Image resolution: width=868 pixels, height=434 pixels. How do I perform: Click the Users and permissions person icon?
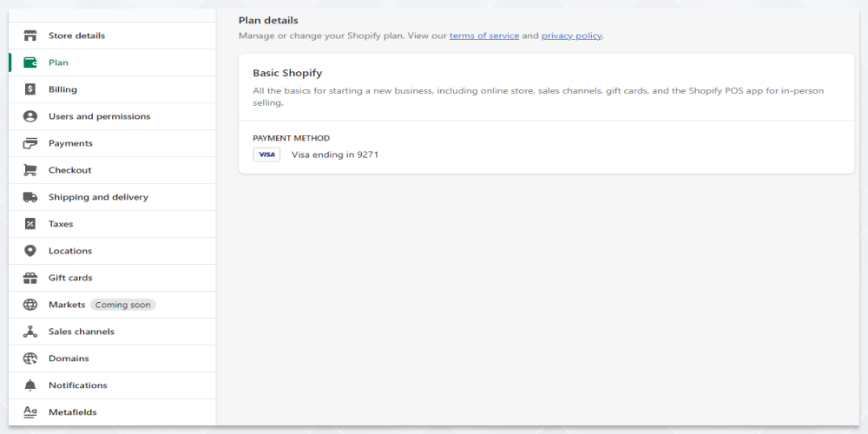tap(30, 116)
